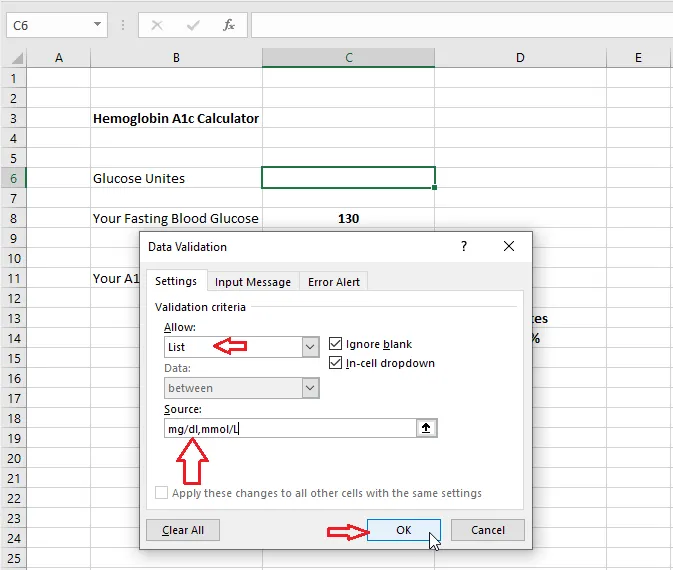Click in the formula bar input area
This screenshot has height=570, width=673.
click(x=462, y=25)
